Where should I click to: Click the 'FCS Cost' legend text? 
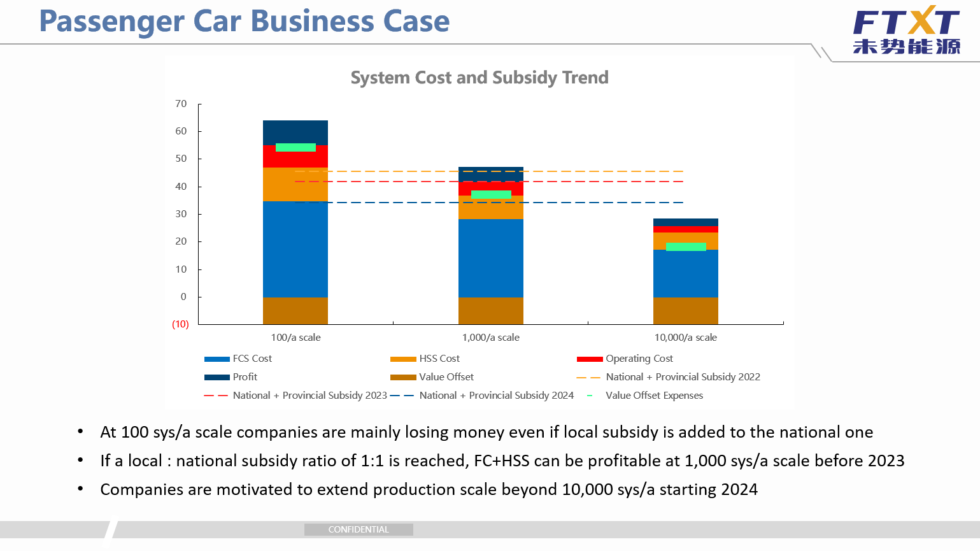click(252, 359)
